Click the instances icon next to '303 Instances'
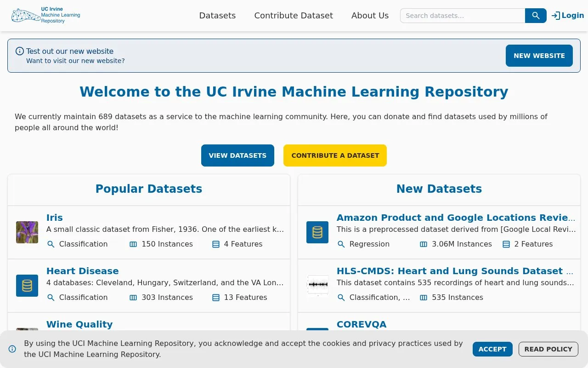This screenshot has height=368, width=588. [133, 298]
